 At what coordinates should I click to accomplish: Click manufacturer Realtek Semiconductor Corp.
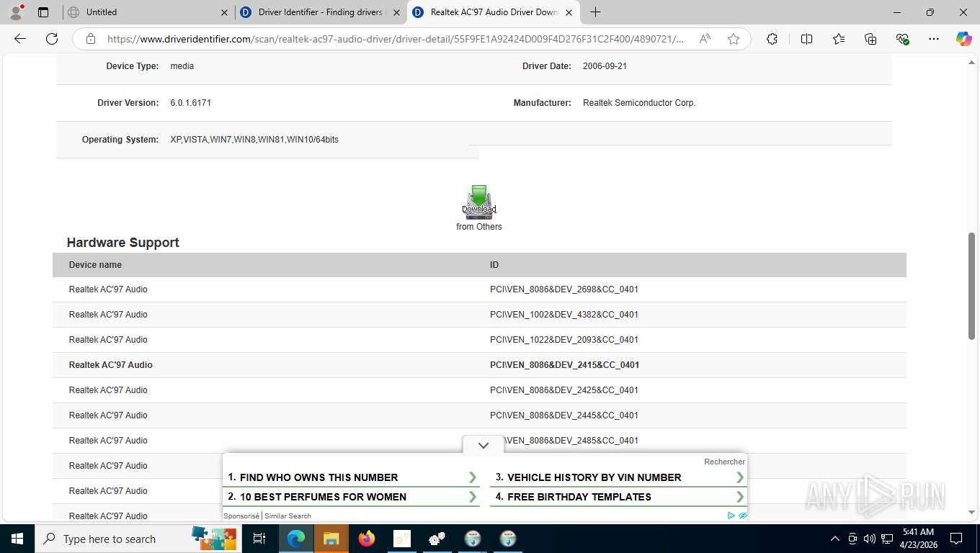639,103
